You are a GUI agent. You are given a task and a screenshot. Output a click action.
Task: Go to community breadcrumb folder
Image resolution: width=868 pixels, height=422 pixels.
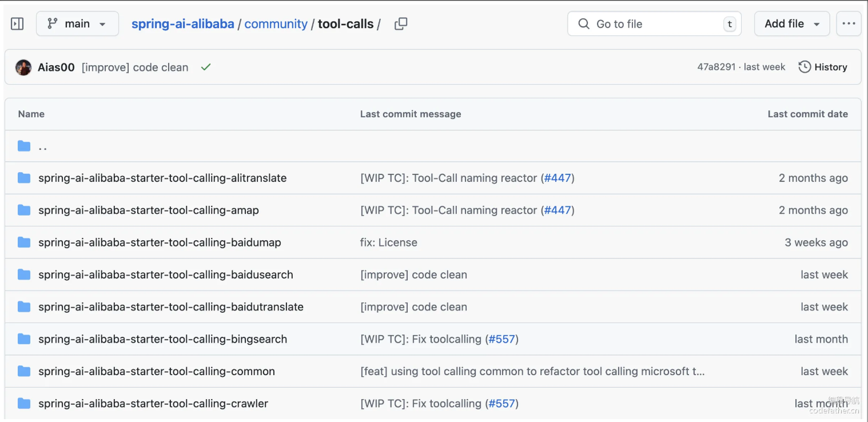point(276,24)
